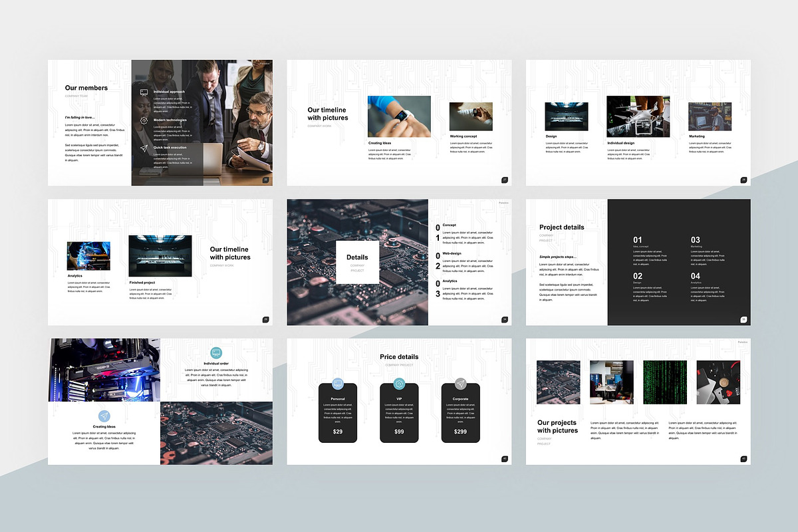This screenshot has width=798, height=532.
Task: Click the white Details box on the circuit board
Action: point(357,262)
